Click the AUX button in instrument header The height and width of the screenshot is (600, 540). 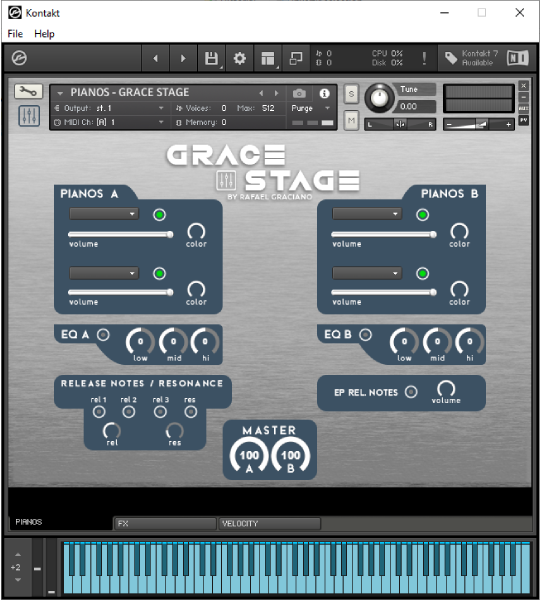pyautogui.click(x=523, y=109)
